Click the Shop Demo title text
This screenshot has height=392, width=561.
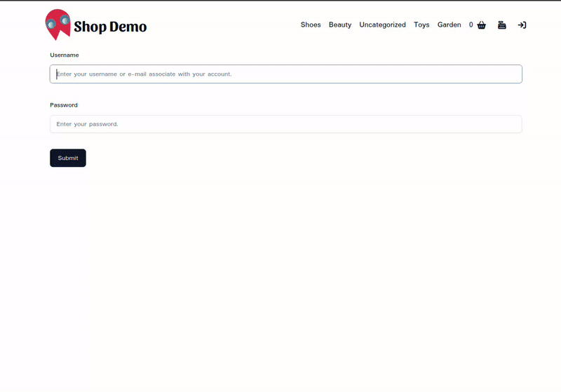(110, 27)
